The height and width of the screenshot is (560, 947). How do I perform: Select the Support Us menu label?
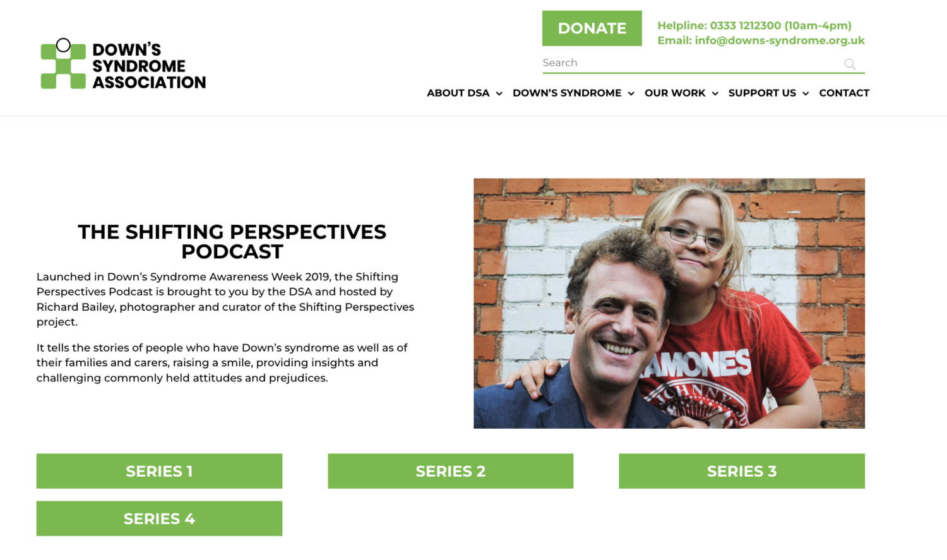[x=762, y=93]
